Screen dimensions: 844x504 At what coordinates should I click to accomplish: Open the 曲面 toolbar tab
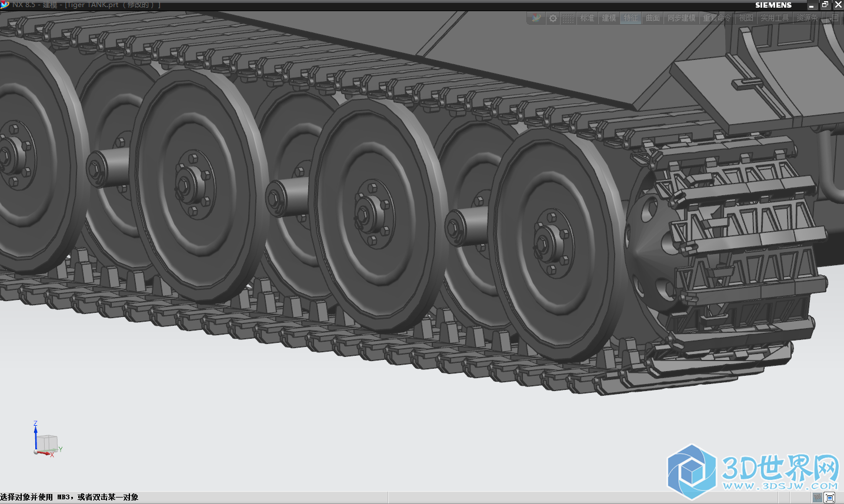653,18
